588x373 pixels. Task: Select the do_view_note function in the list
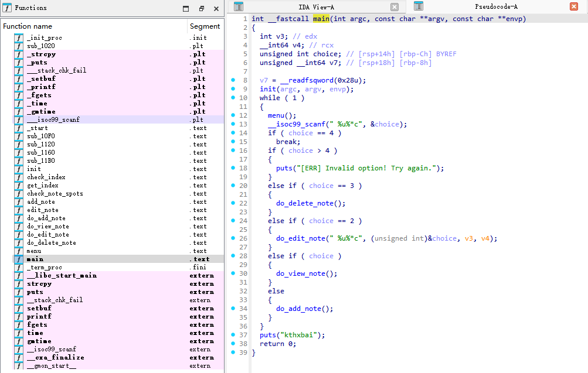(47, 227)
